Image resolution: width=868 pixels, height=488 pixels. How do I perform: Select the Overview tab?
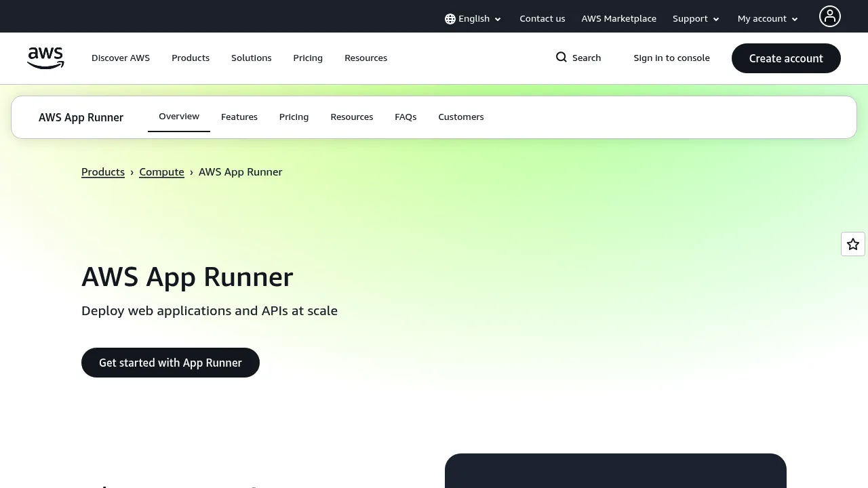pyautogui.click(x=179, y=117)
